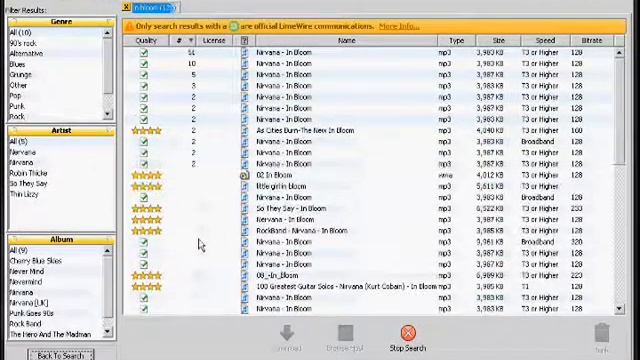640x360 pixels.
Task: Sort results by License column
Action: 214,40
